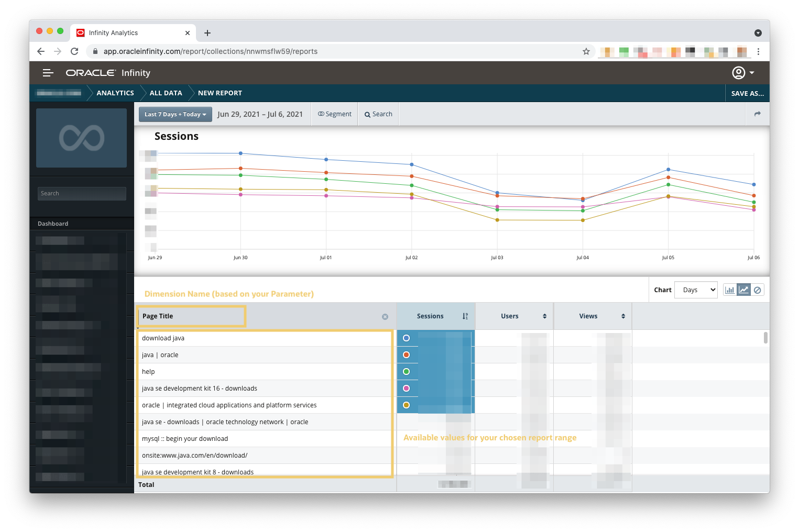Expand the account menu caret
Screen dimensions: 799x532
pyautogui.click(x=752, y=73)
